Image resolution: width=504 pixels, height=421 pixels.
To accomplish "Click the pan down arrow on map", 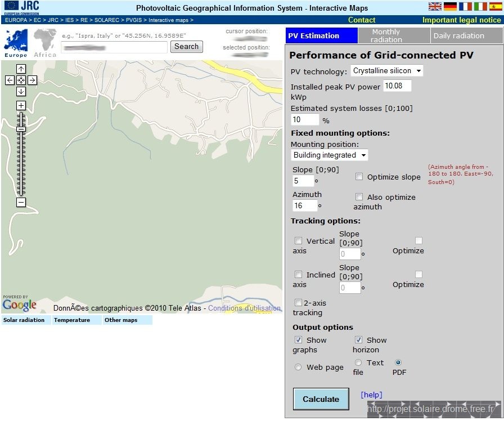I will tap(21, 91).
